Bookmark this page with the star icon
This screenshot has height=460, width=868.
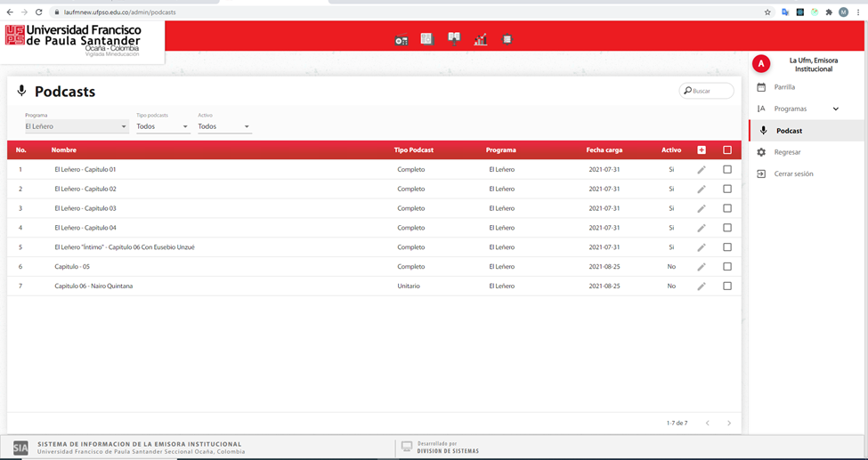(x=767, y=12)
